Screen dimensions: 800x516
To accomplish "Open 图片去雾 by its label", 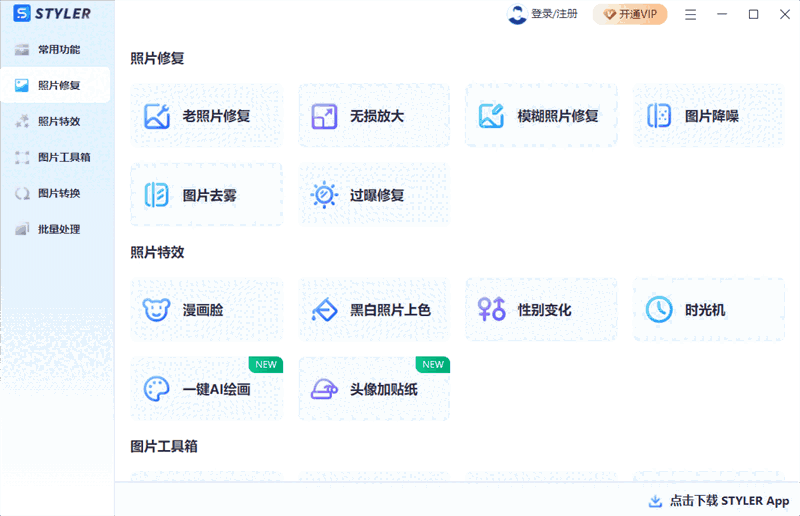I will point(210,195).
